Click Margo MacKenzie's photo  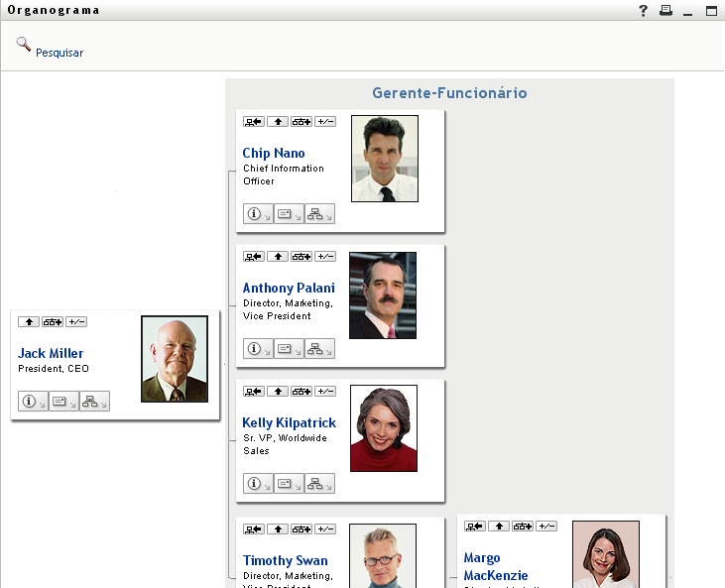coord(606,554)
